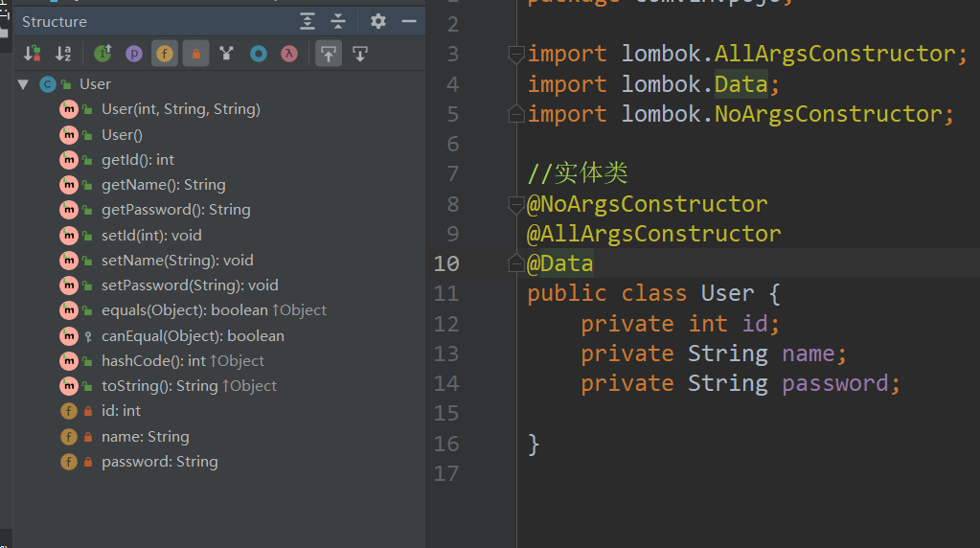Open Structure panel settings gear

tap(378, 21)
